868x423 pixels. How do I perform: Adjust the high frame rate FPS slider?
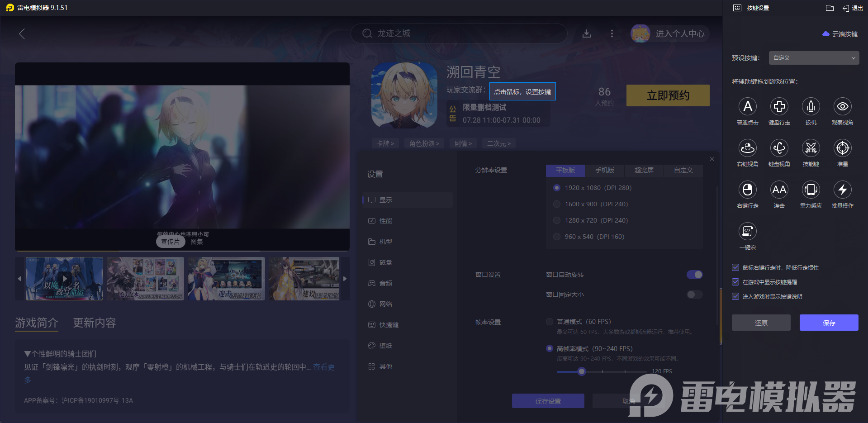pyautogui.click(x=582, y=371)
